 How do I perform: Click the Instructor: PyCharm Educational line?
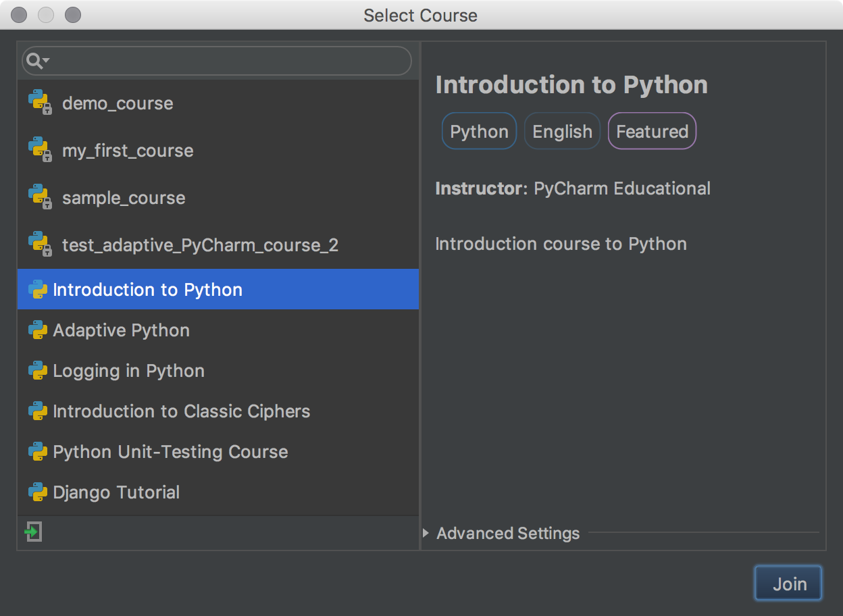pos(573,188)
